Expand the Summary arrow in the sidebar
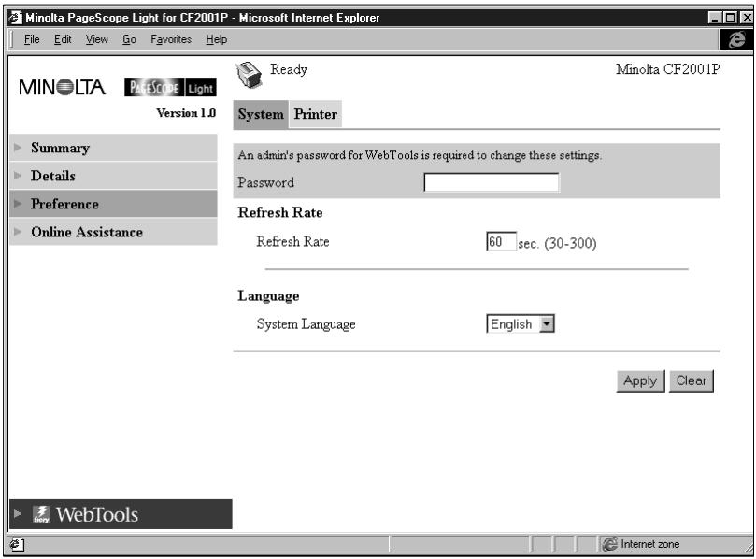The image size is (756, 559). (18, 147)
